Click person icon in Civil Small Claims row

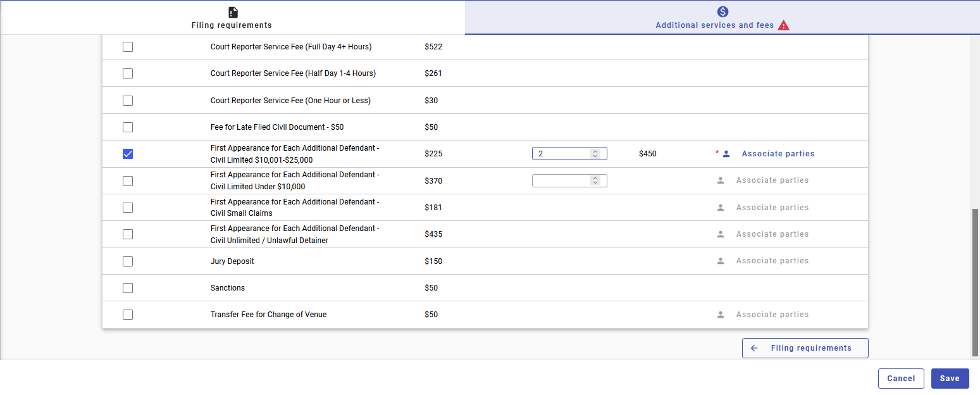pyautogui.click(x=720, y=208)
